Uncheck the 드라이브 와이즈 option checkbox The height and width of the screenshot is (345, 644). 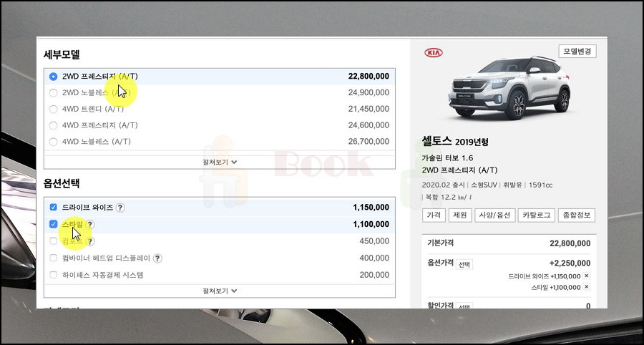[53, 208]
